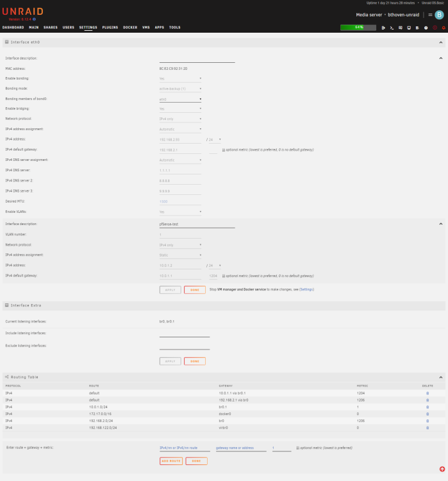
Task: Open the system Log icon
Action: click(417, 28)
